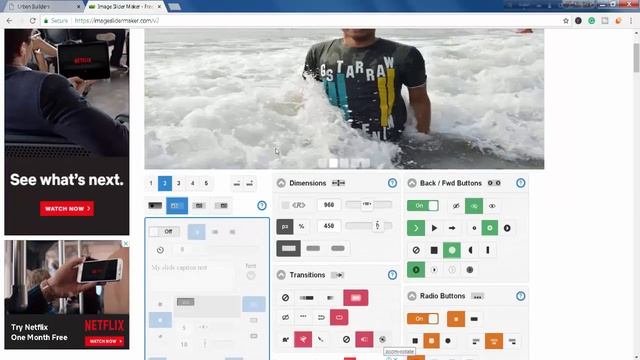Toggle the caption Off switch
Screen dimensions: 640x360
click(164, 231)
